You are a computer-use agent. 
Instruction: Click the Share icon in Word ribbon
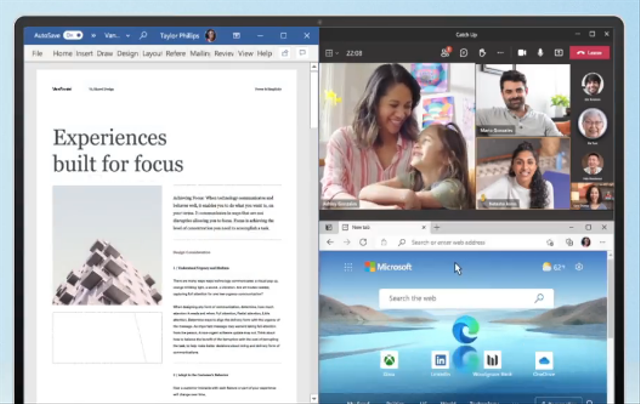point(285,53)
